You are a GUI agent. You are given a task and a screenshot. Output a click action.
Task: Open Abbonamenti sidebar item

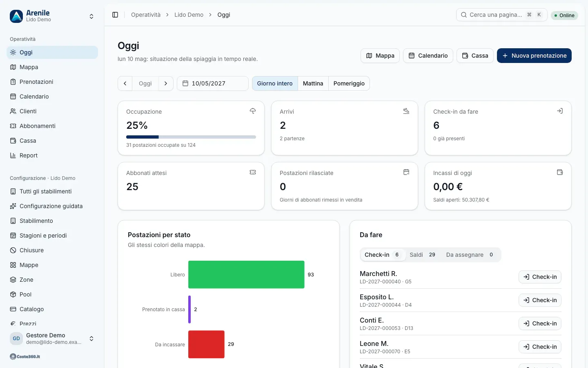[x=52, y=126]
